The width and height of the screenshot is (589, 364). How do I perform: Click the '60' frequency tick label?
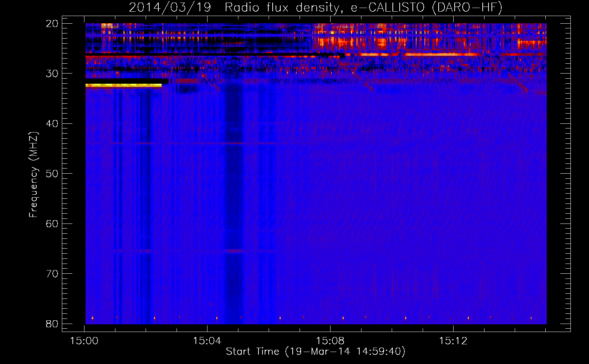click(x=52, y=224)
